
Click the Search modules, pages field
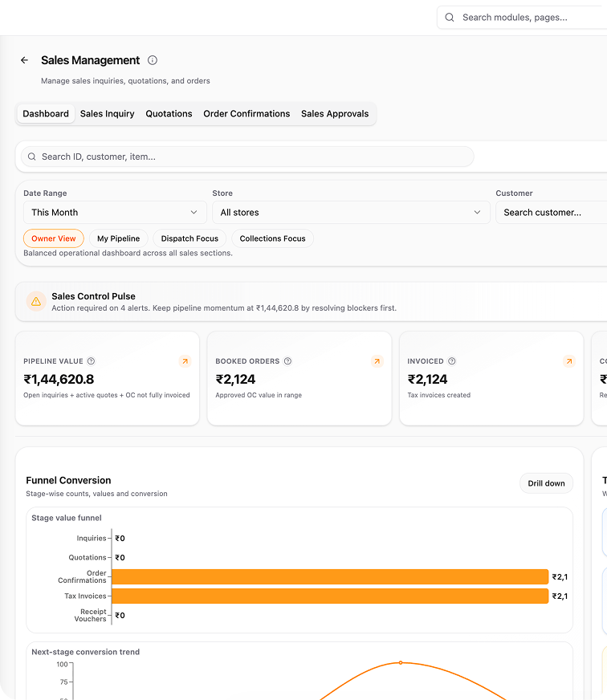(x=523, y=18)
